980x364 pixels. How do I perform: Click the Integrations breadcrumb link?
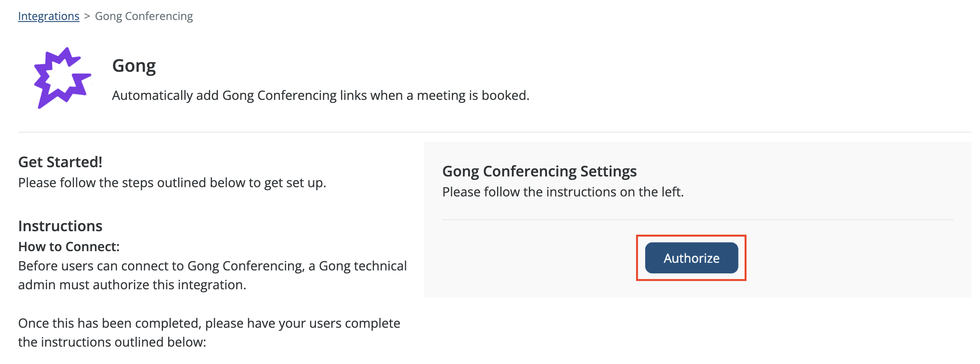pos(49,16)
